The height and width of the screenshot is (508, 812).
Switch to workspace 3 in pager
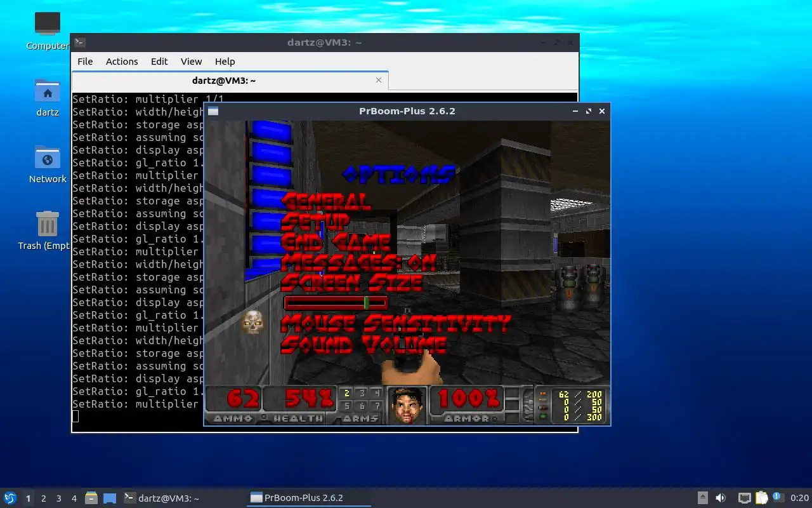(59, 498)
